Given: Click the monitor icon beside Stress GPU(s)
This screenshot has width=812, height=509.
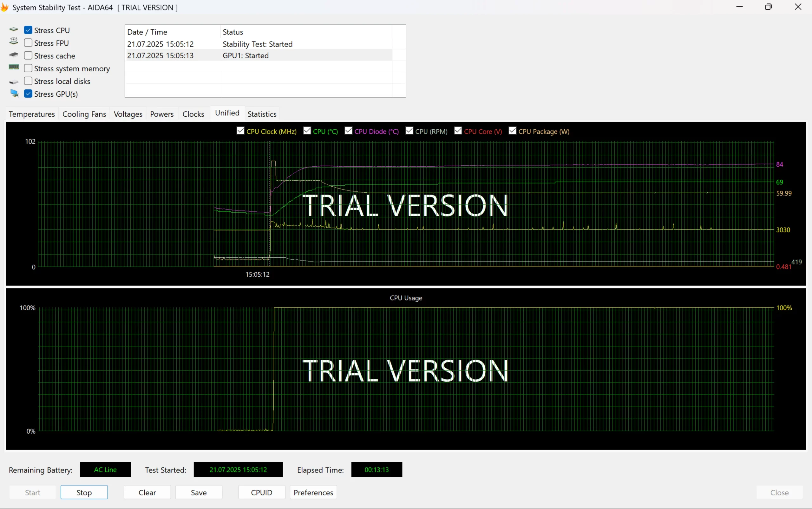Looking at the screenshot, I should [14, 93].
